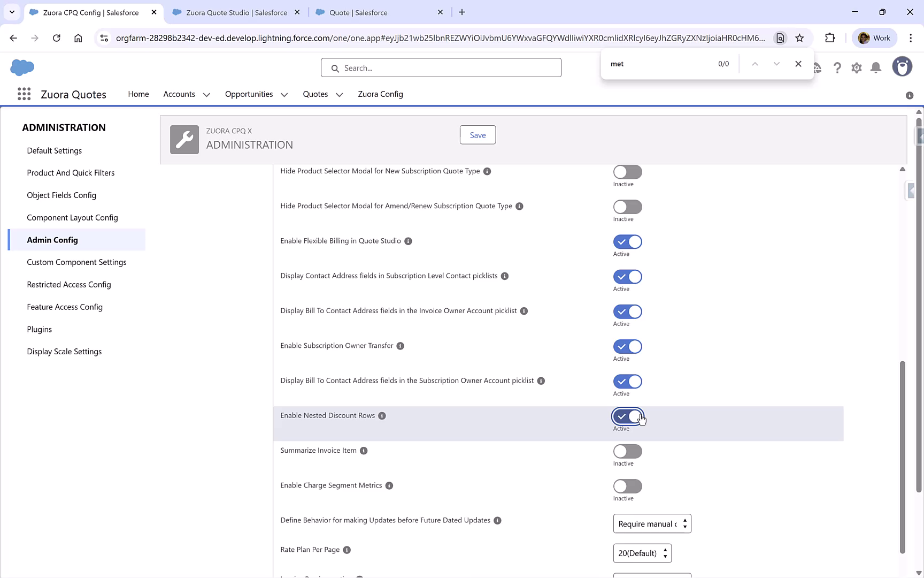This screenshot has height=578, width=924.
Task: Expand the Quotes navigation dropdown
Action: (339, 94)
